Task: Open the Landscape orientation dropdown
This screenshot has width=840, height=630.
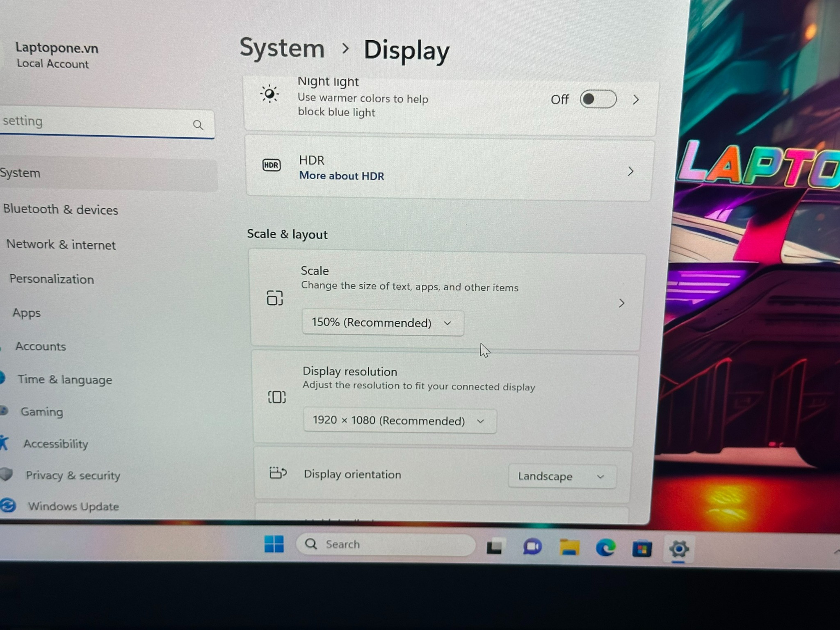Action: [562, 476]
